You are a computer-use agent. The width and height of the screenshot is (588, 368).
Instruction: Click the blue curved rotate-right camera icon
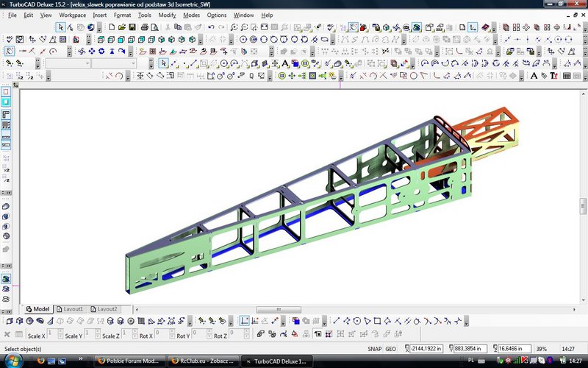coord(122,52)
